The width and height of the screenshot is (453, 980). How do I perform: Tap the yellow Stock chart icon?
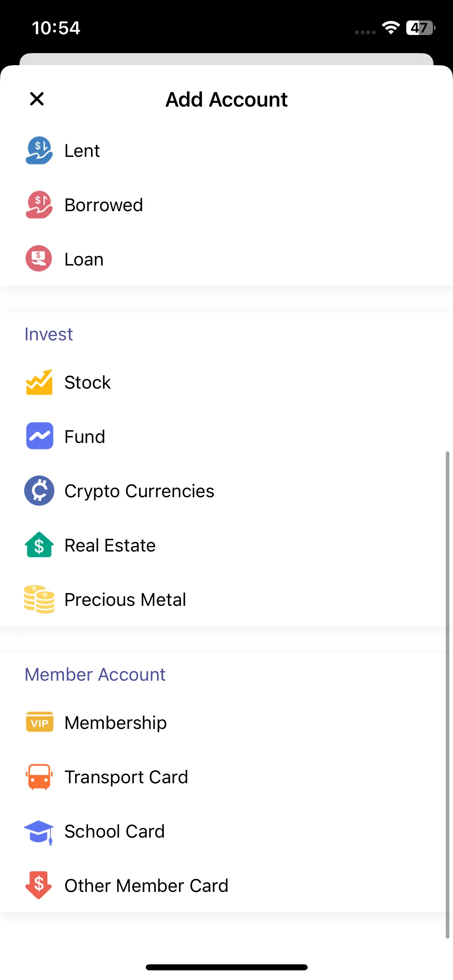point(39,382)
